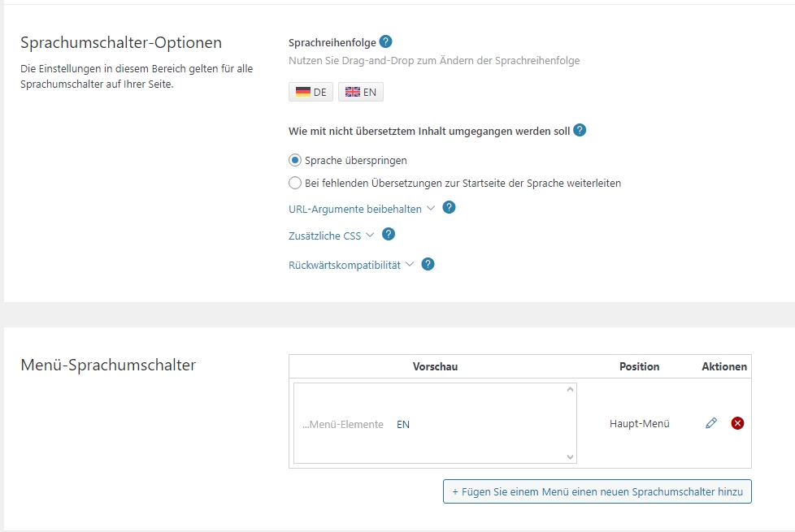
Task: Open help icon beside Rückwärtskompatibilität
Action: pos(428,264)
